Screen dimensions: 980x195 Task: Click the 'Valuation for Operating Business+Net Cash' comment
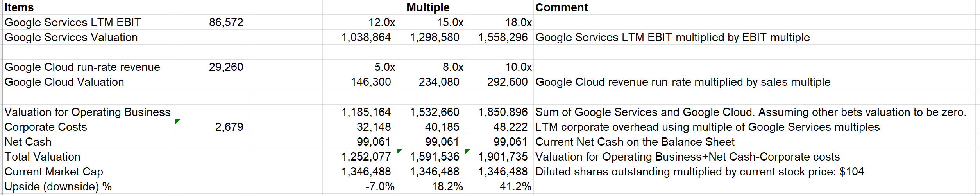click(x=688, y=157)
